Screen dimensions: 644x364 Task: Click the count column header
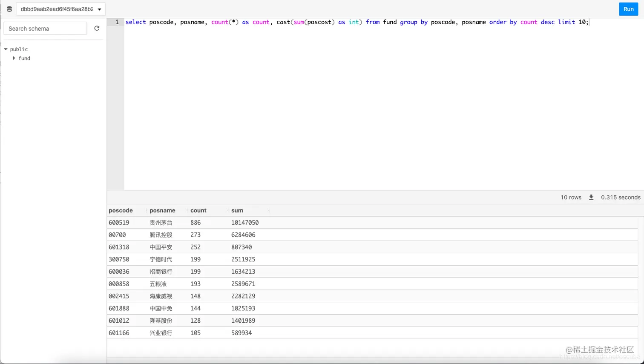[x=198, y=210]
